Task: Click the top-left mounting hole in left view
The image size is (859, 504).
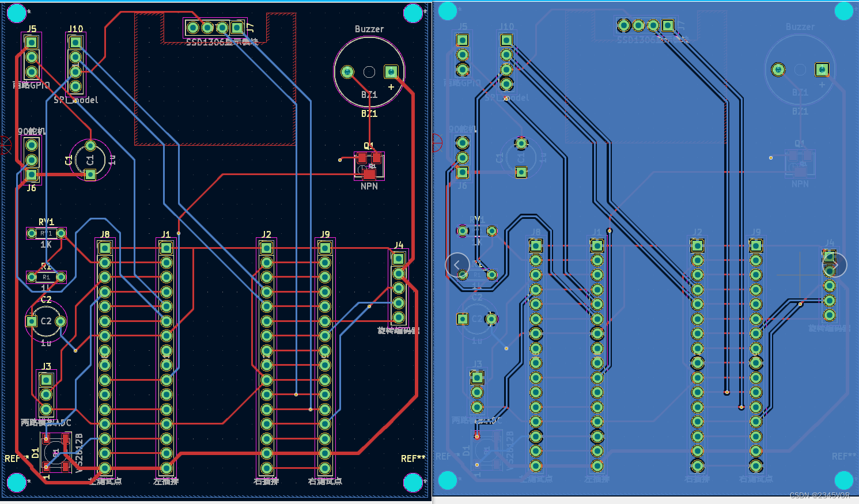Action: pos(17,13)
